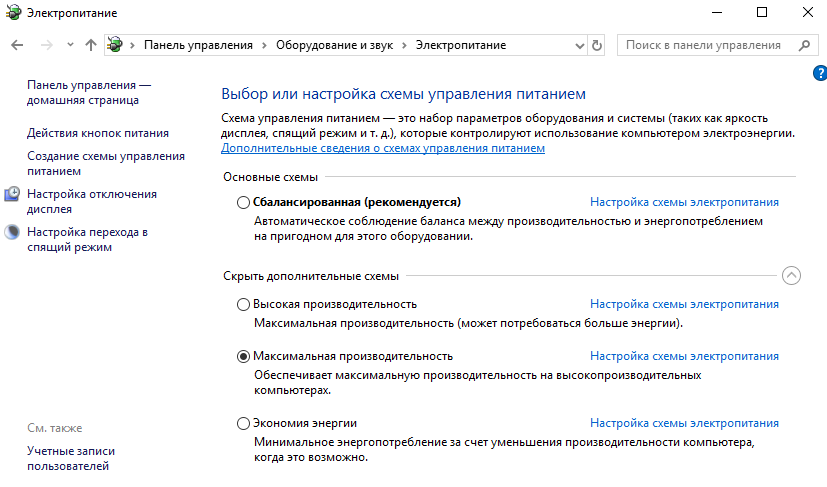Click the control panel search field
The height and width of the screenshot is (487, 827).
click(x=705, y=46)
